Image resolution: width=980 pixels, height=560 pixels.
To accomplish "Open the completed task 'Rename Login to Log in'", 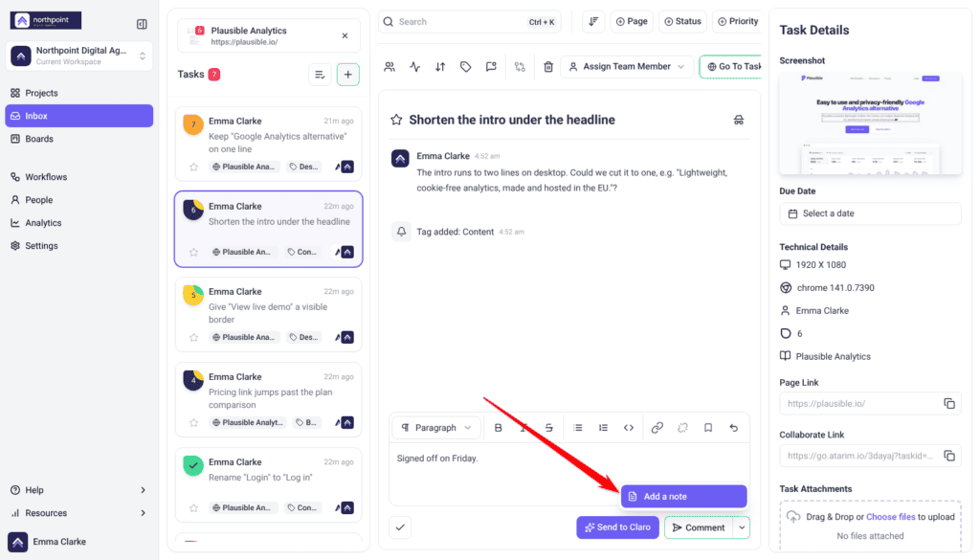I will (269, 484).
